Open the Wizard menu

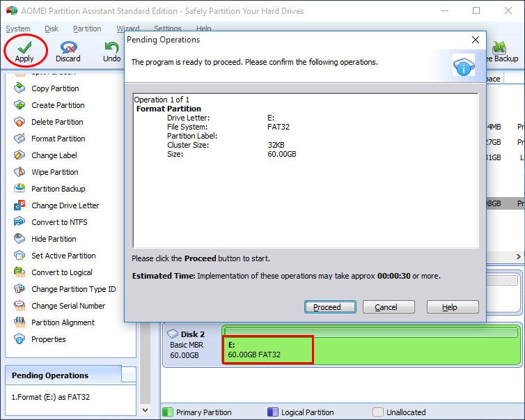[x=128, y=29]
